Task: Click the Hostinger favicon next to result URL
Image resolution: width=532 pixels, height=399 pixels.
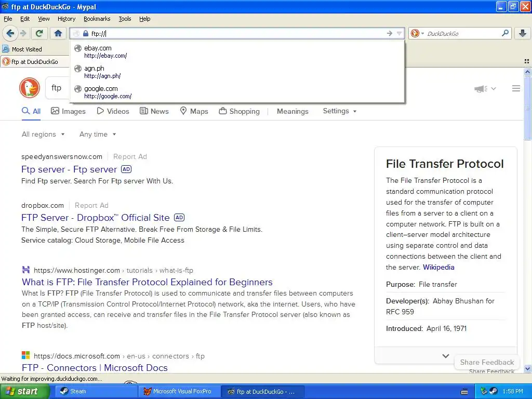Action: [x=26, y=270]
